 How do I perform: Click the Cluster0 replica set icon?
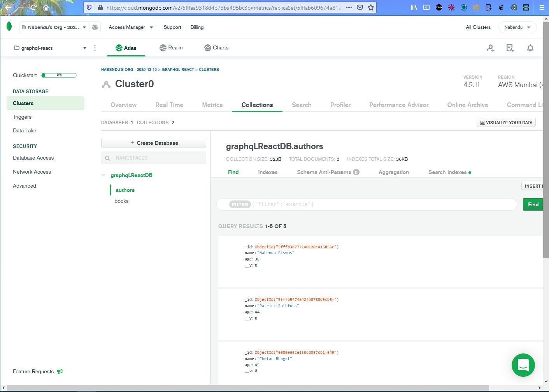coord(106,84)
